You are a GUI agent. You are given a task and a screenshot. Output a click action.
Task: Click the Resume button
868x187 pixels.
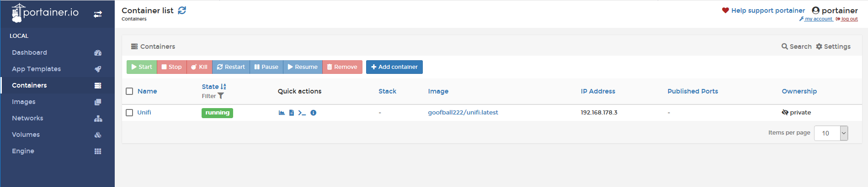(303, 67)
